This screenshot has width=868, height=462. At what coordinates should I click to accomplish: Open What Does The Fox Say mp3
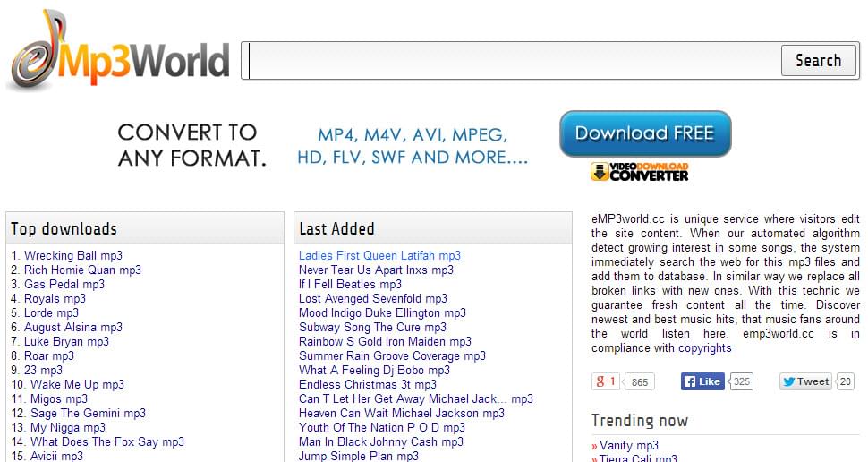pos(107,442)
